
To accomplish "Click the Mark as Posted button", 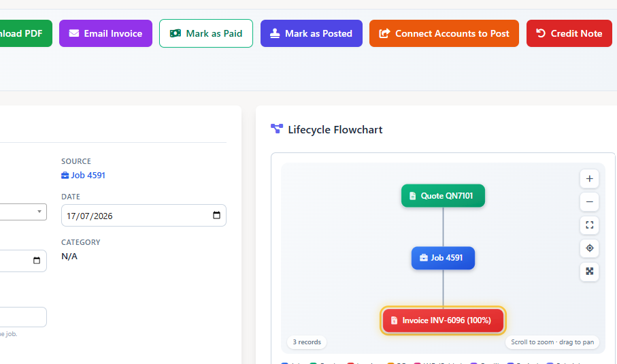I will (312, 33).
